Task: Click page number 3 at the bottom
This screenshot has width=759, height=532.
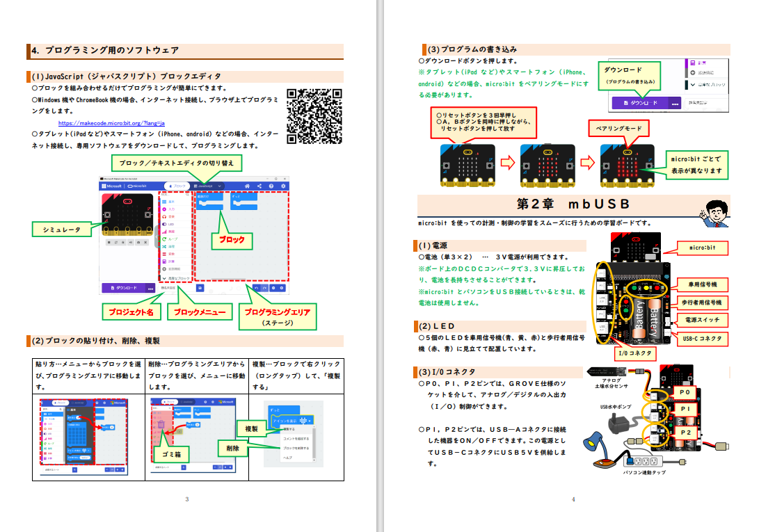Action: tap(187, 499)
